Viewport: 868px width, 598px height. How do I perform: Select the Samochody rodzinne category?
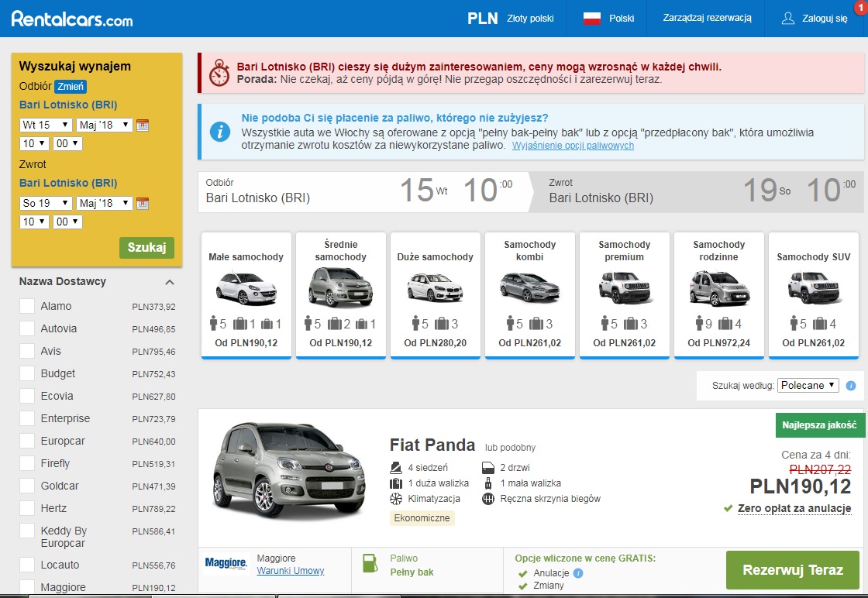pos(719,295)
